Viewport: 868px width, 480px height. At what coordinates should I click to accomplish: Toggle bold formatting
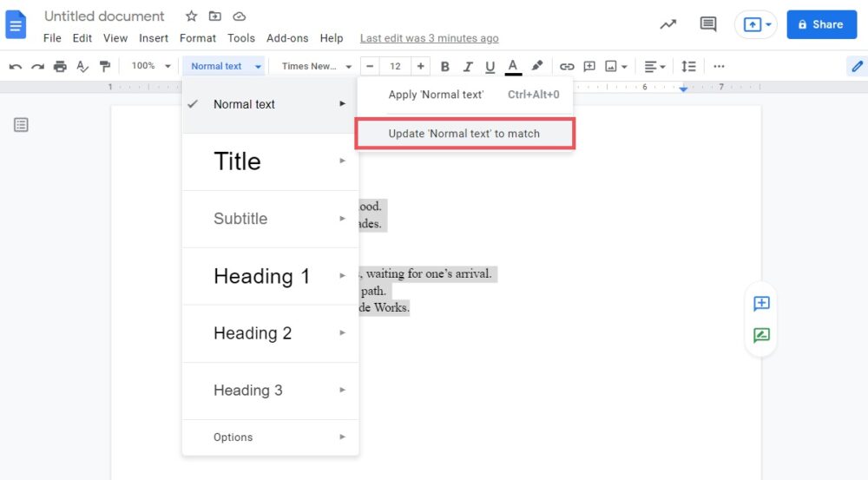point(445,66)
